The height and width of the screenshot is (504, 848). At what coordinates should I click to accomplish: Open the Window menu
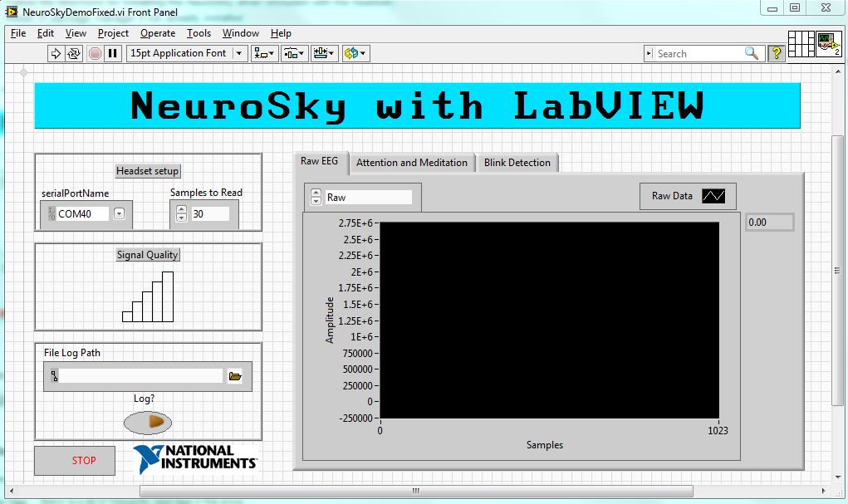[x=241, y=33]
